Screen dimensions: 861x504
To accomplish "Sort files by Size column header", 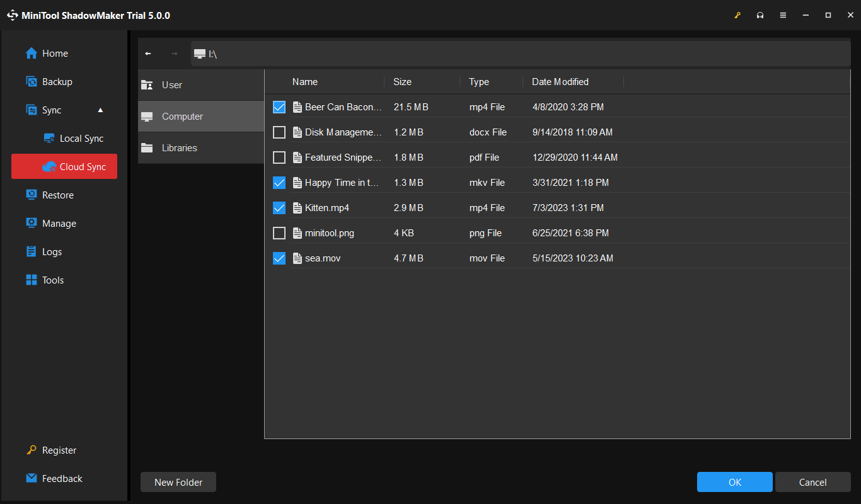I will (402, 82).
